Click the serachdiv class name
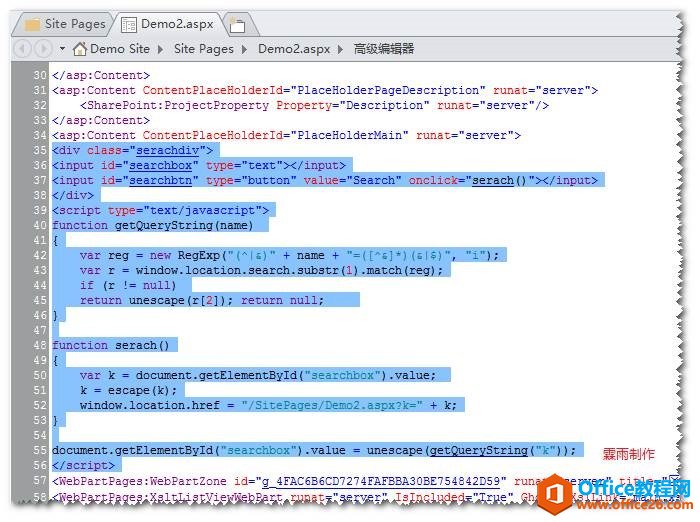The height and width of the screenshot is (522, 700). point(167,150)
